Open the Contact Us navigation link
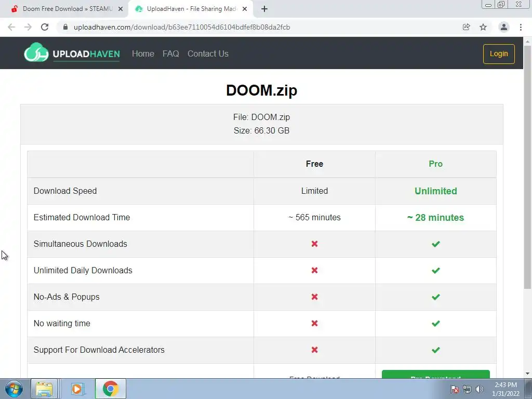The image size is (532, 399). (x=208, y=54)
